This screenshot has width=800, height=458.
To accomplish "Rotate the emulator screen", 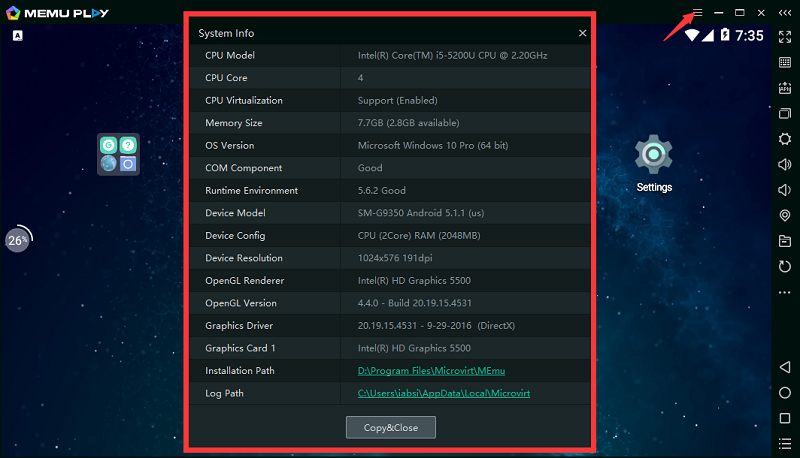I will click(x=785, y=267).
